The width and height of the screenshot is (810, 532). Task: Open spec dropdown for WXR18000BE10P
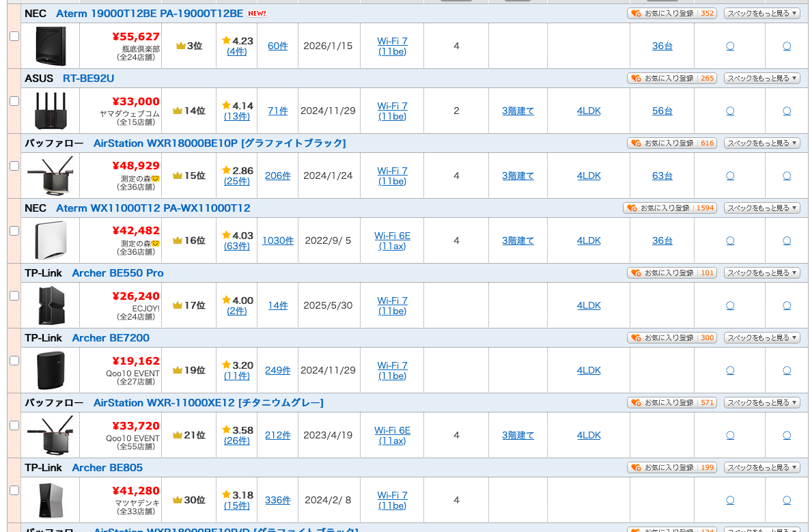(x=762, y=143)
